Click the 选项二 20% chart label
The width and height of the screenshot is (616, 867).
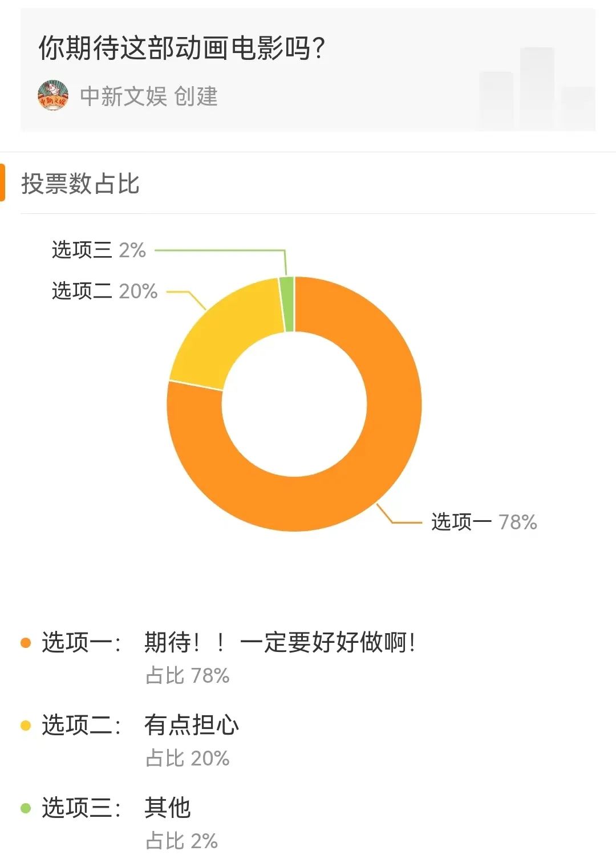click(104, 291)
